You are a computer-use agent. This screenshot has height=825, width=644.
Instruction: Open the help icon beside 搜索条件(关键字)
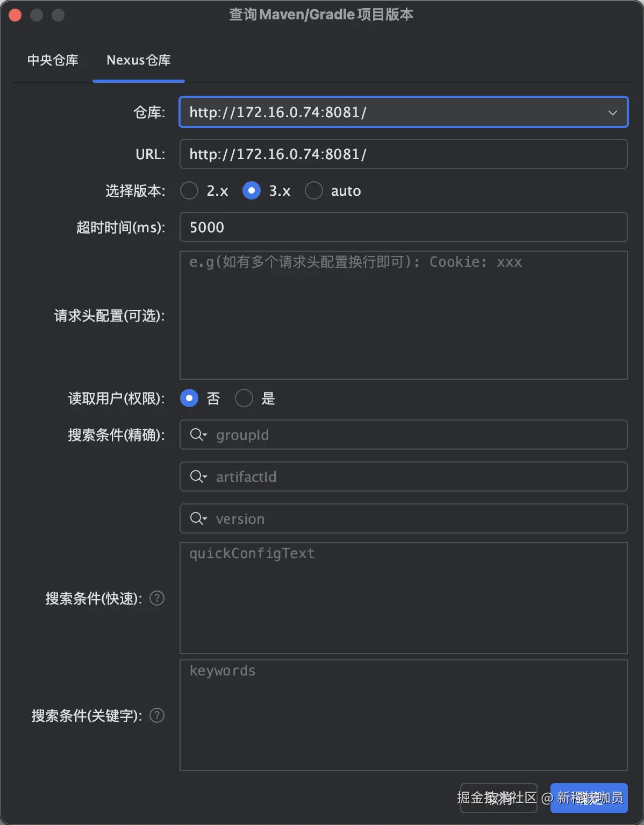156,715
